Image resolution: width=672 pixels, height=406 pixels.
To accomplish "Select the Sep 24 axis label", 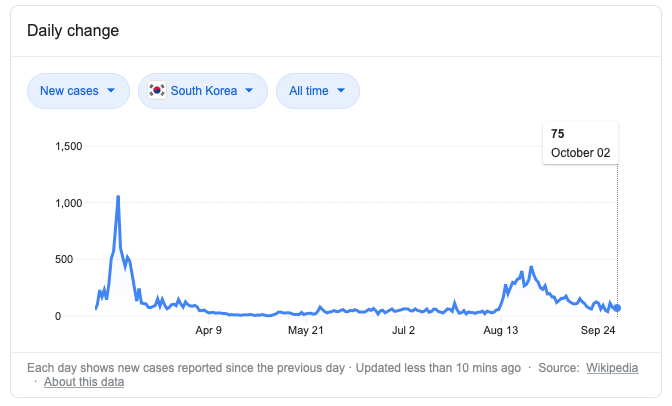I will click(x=598, y=330).
